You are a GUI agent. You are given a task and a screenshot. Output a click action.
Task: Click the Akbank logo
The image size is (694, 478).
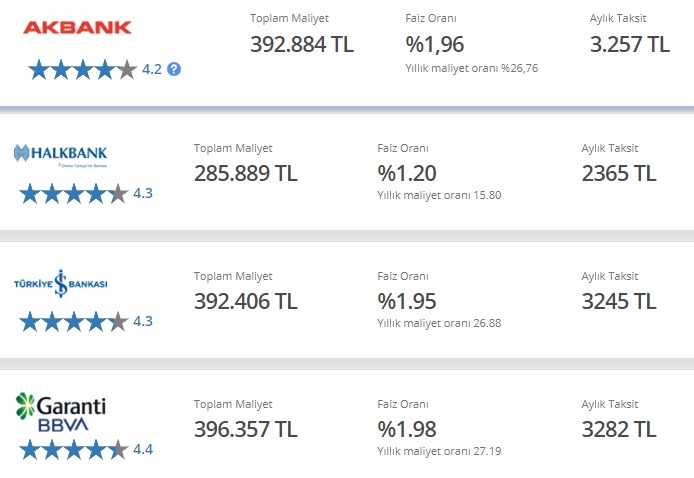77,27
